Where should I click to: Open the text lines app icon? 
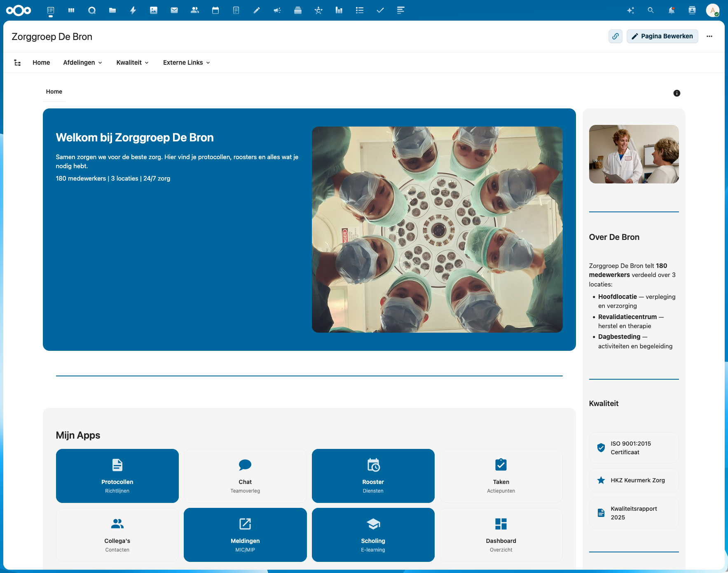tap(401, 10)
